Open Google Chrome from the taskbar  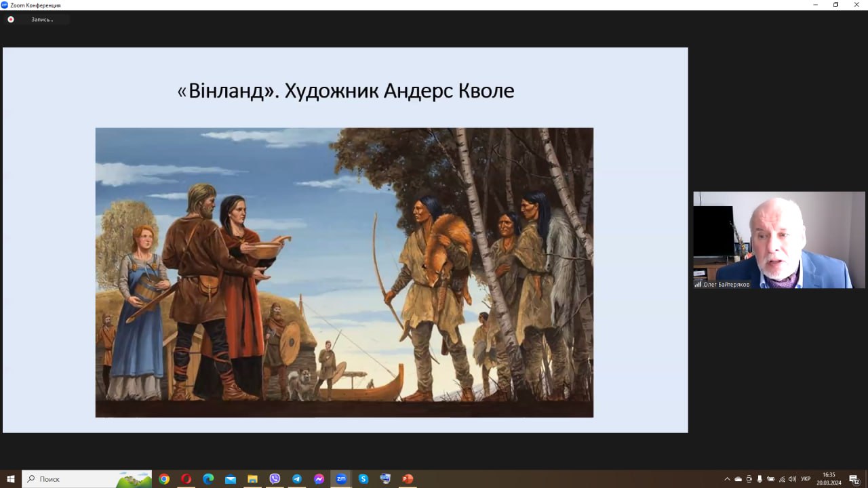(164, 479)
